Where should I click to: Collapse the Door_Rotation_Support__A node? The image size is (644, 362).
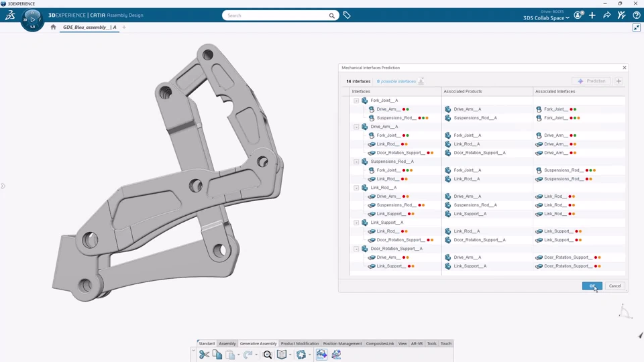click(356, 249)
